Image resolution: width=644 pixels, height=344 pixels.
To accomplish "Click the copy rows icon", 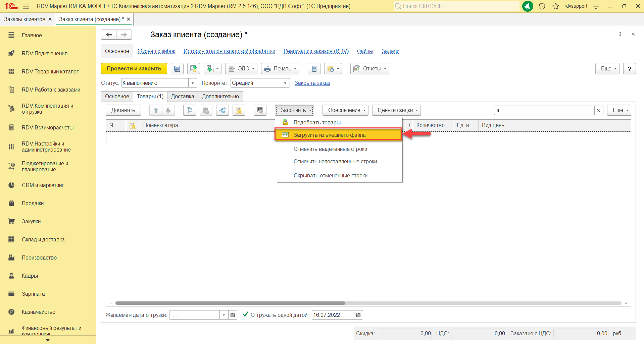I will [x=190, y=110].
